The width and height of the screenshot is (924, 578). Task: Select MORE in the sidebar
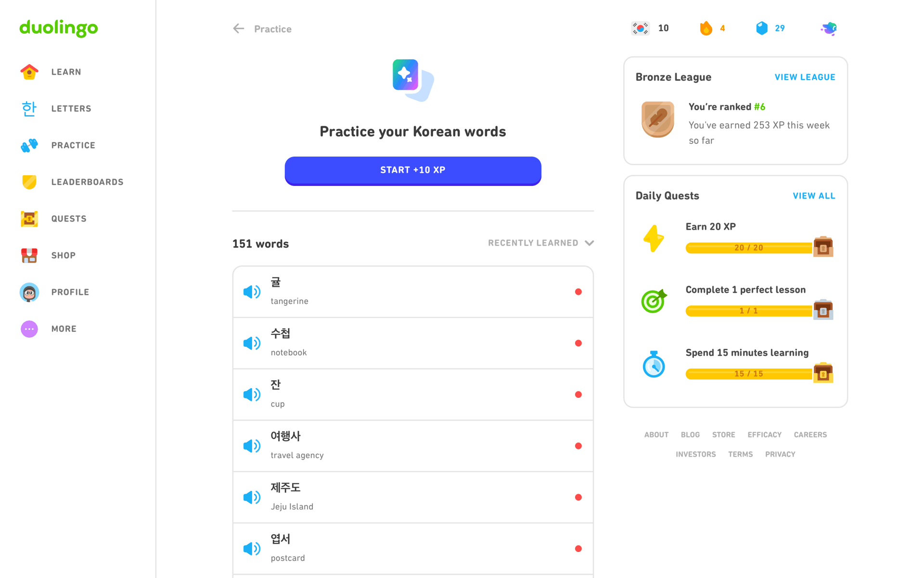64,329
